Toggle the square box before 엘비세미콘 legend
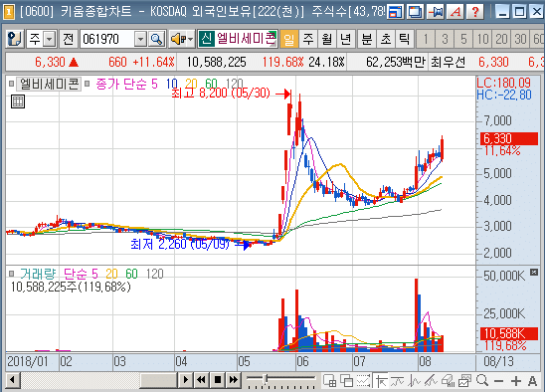 (x=11, y=84)
